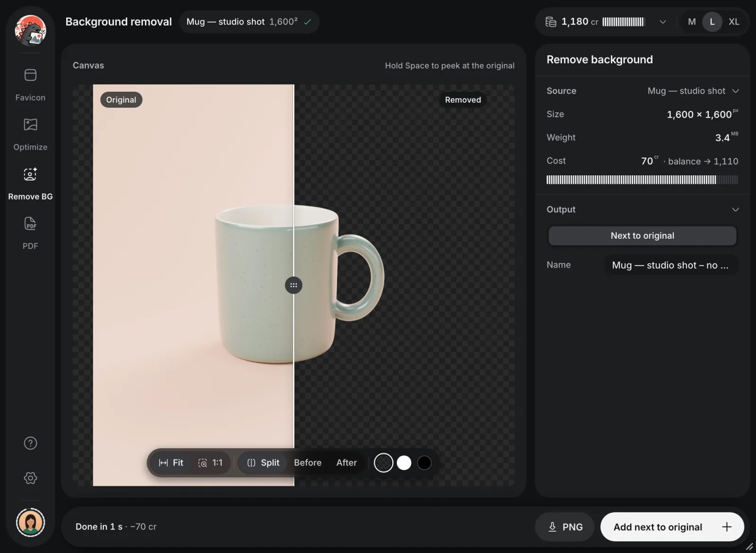This screenshot has width=756, height=553.
Task: Set canvas zoom to 1:1
Action: click(210, 463)
